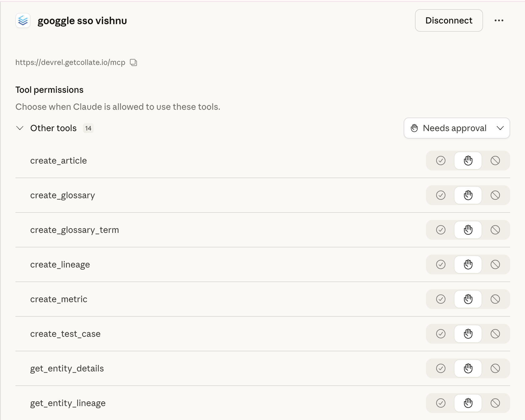Set get_entity_lineage to needs approval
Image resolution: width=525 pixels, height=420 pixels.
(x=468, y=403)
